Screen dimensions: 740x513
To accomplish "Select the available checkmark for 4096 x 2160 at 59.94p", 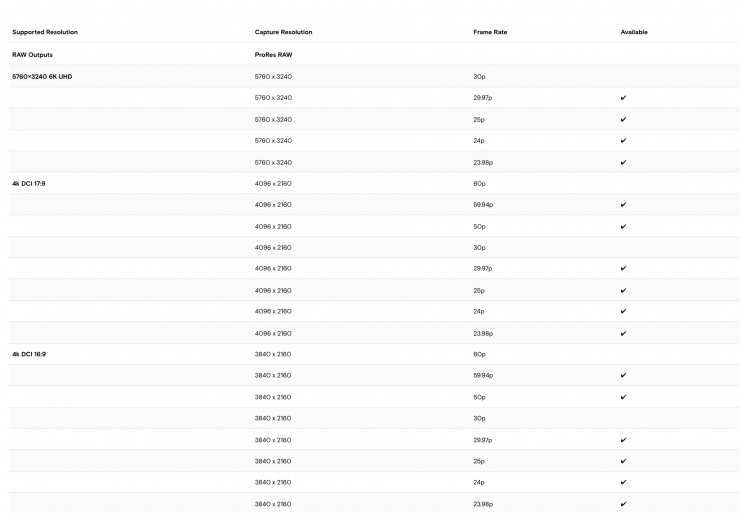I will click(623, 205).
